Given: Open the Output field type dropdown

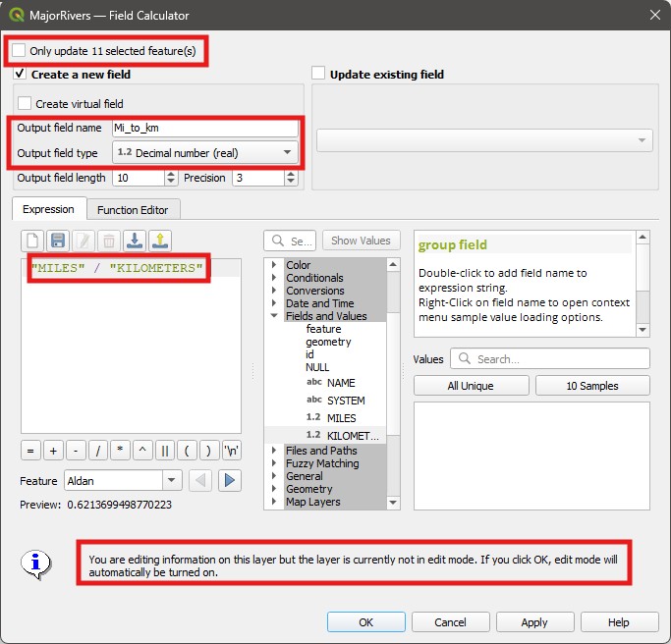Looking at the screenshot, I should [205, 153].
